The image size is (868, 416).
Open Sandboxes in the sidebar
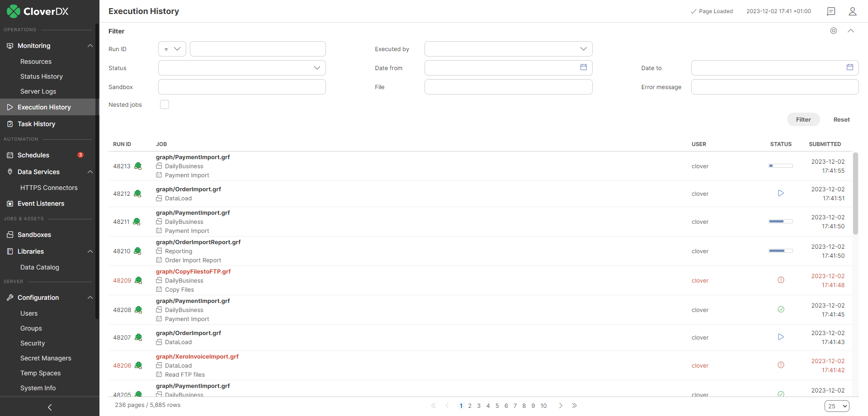34,235
